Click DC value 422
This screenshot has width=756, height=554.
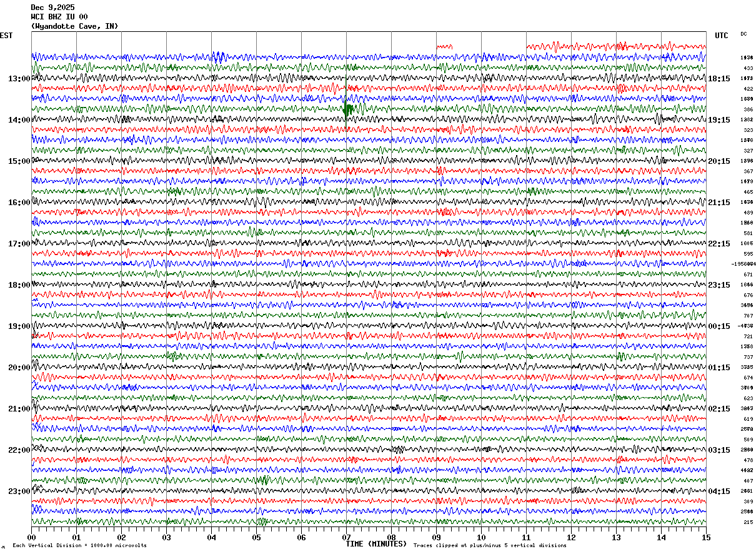[x=748, y=89]
